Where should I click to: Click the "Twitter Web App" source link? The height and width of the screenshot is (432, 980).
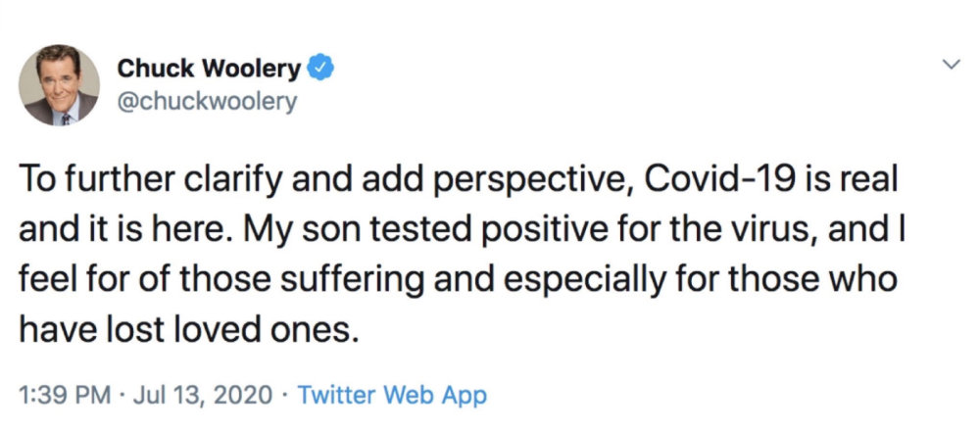pos(391,396)
